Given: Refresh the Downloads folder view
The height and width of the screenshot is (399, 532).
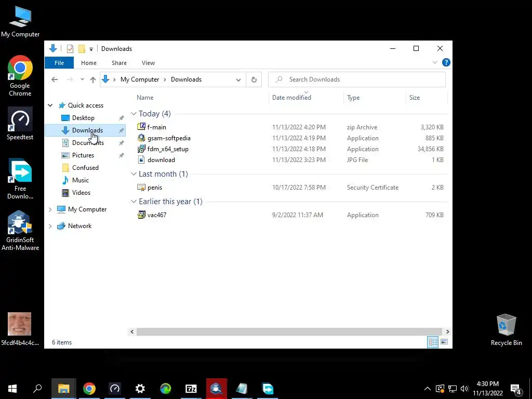Looking at the screenshot, I should point(254,79).
